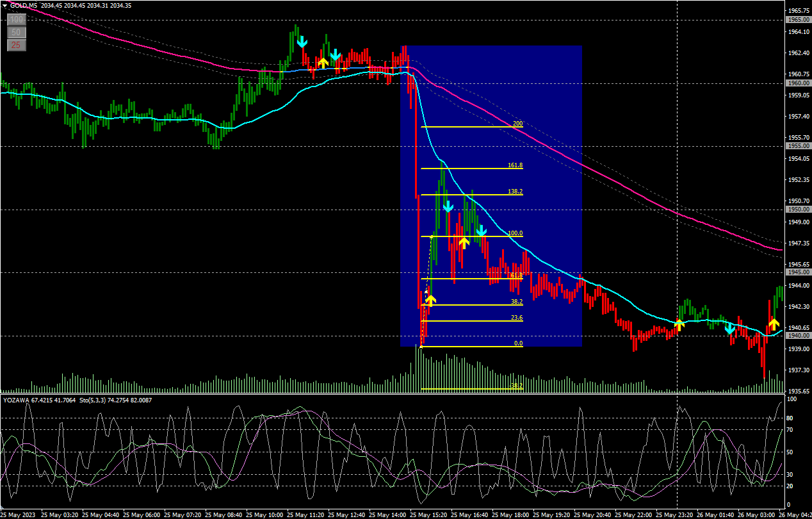Click the 100 button on the chart

[x=17, y=20]
